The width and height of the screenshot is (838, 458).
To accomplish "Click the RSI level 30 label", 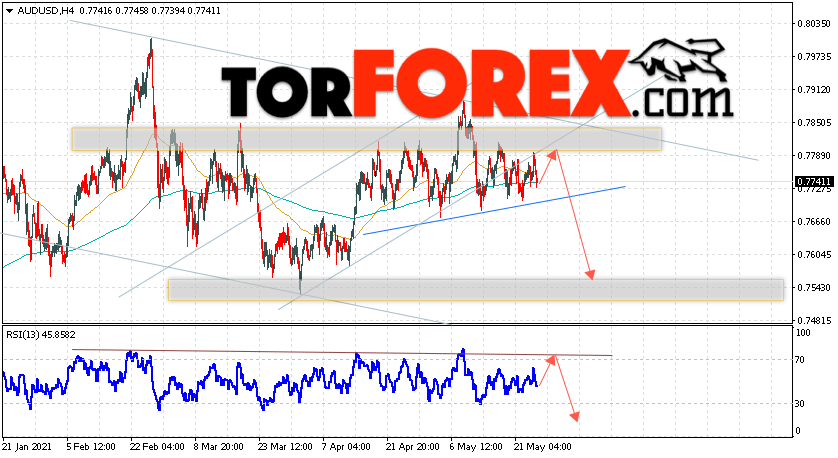I will pyautogui.click(x=800, y=404).
